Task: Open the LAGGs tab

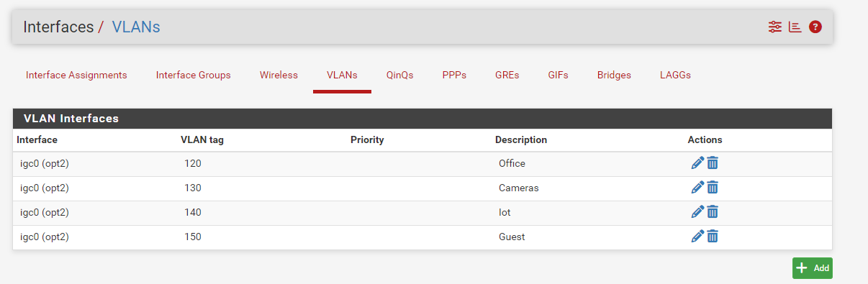Action: (675, 75)
